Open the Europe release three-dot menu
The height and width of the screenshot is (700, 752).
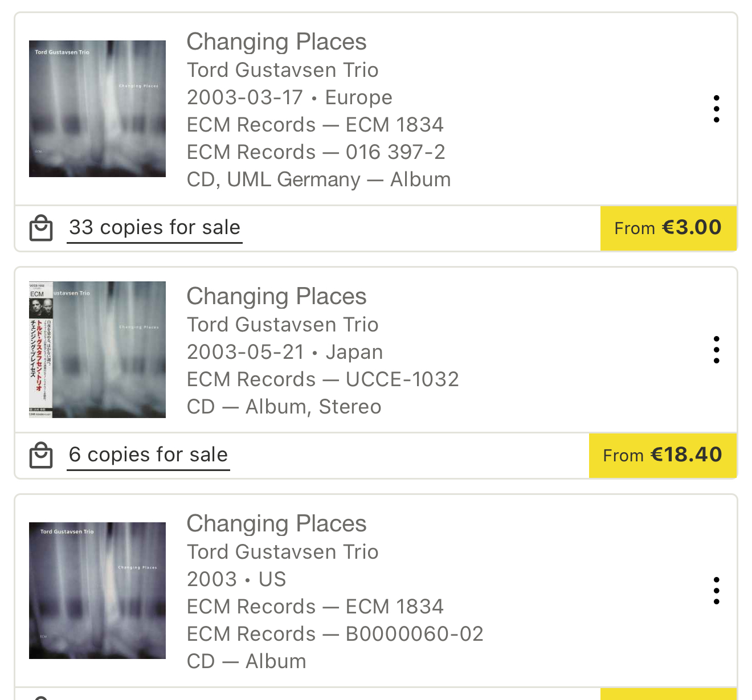point(716,109)
